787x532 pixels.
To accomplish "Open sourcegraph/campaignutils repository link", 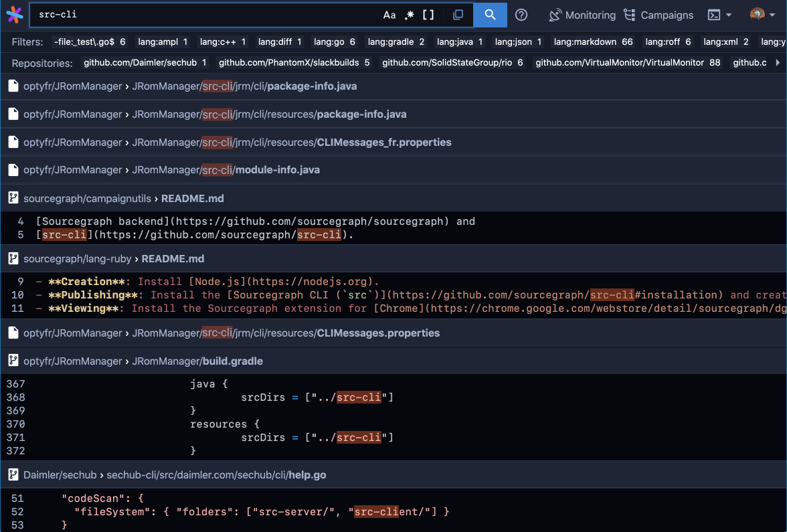I will point(87,199).
